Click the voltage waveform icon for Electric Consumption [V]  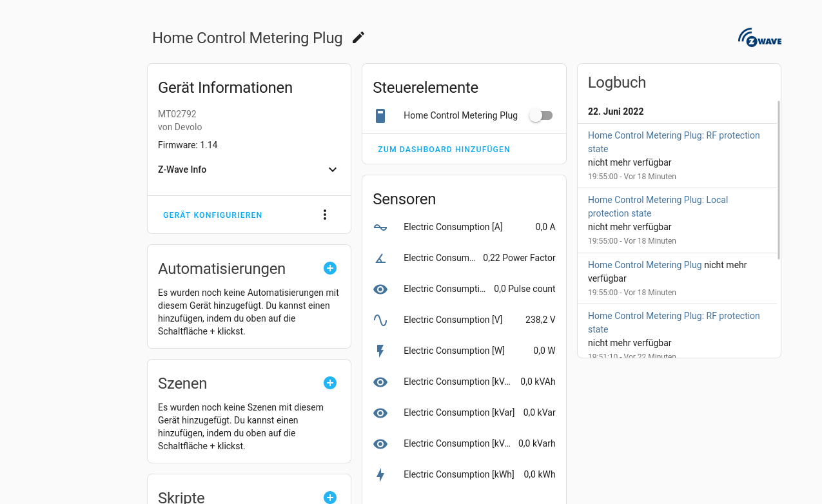coord(380,320)
